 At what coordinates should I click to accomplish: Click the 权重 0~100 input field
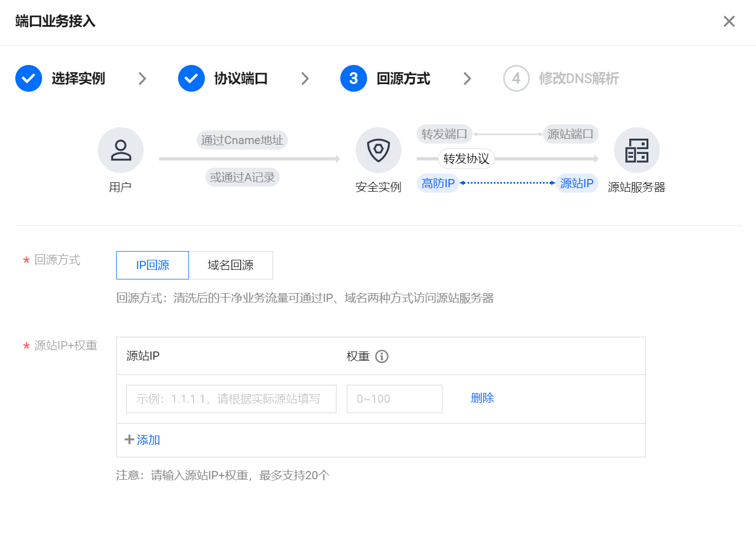tap(394, 399)
